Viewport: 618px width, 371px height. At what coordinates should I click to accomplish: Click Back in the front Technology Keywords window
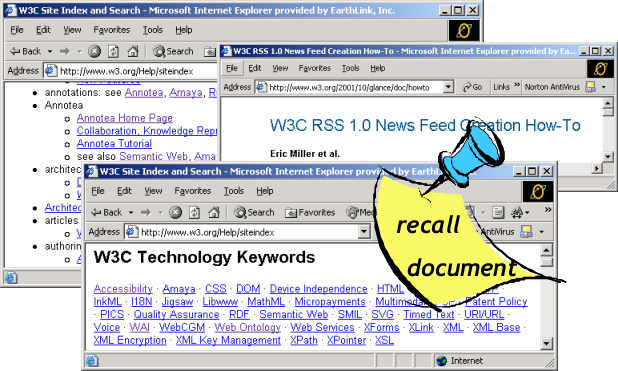point(106,213)
